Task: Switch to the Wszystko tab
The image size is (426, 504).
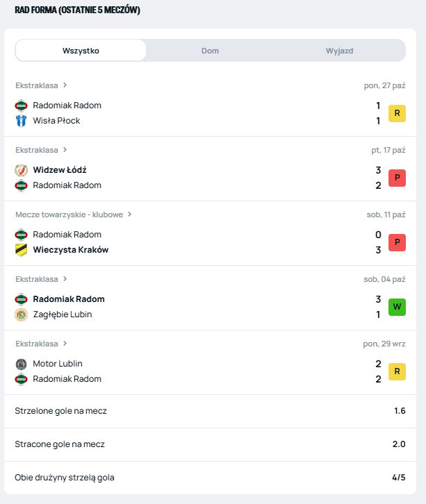Action: click(x=81, y=51)
